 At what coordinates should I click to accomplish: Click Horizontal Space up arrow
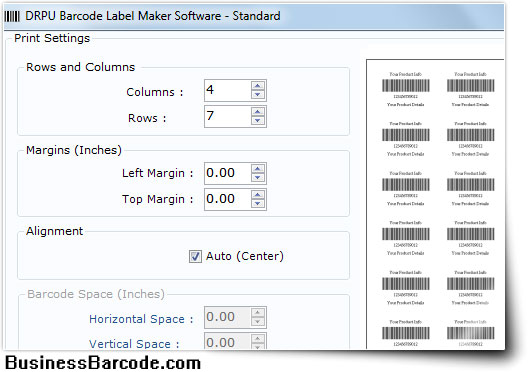258,312
